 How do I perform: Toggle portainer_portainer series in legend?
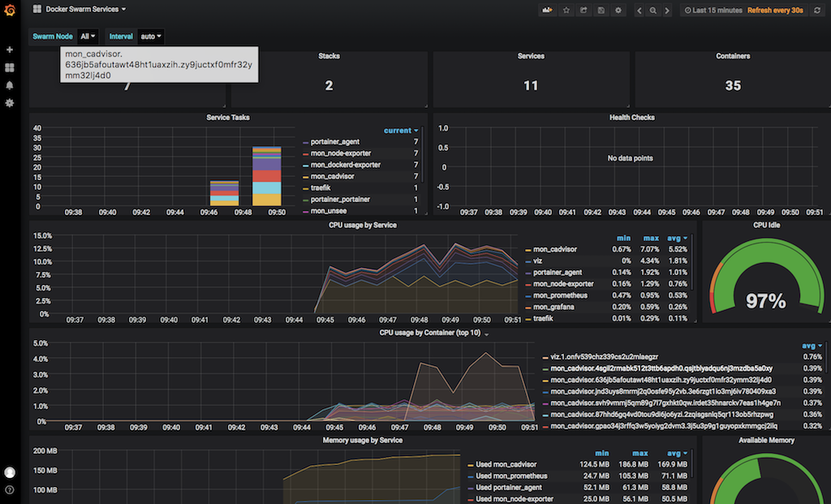(x=340, y=200)
